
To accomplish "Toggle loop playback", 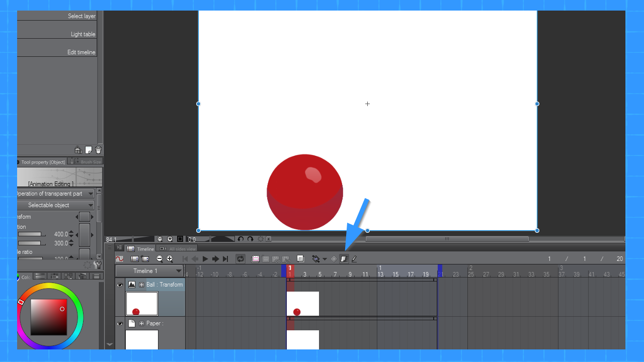I will (240, 259).
